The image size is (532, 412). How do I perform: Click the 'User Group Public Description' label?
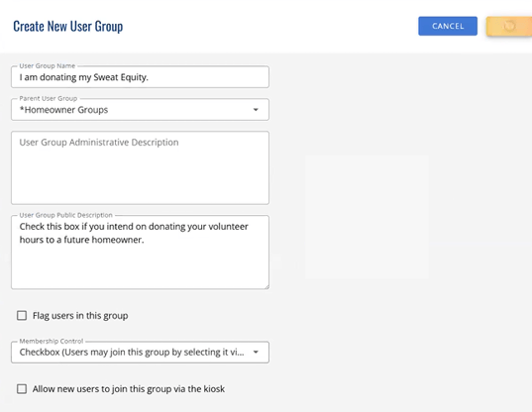pos(65,215)
